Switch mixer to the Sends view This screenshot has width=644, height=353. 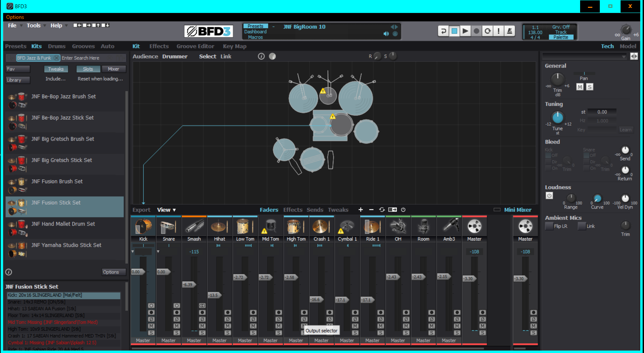315,210
